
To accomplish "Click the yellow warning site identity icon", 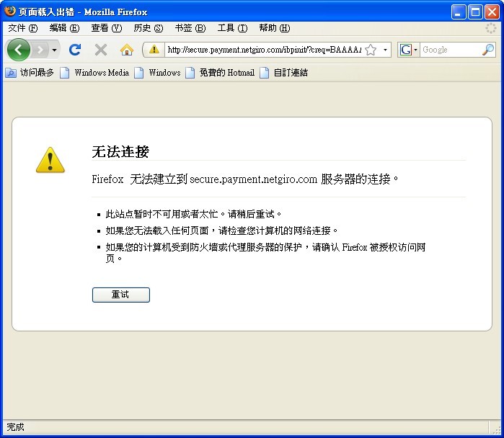I will (154, 50).
